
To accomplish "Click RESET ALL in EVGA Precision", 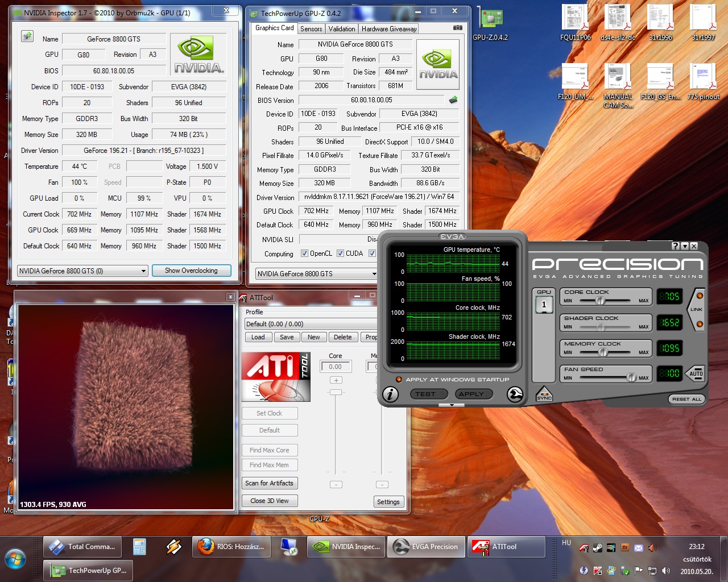I will tap(686, 399).
